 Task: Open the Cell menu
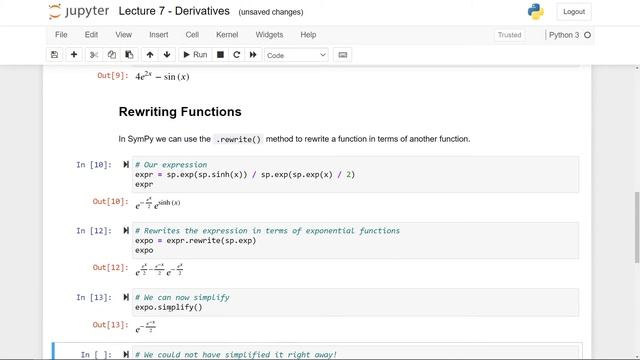click(x=192, y=35)
